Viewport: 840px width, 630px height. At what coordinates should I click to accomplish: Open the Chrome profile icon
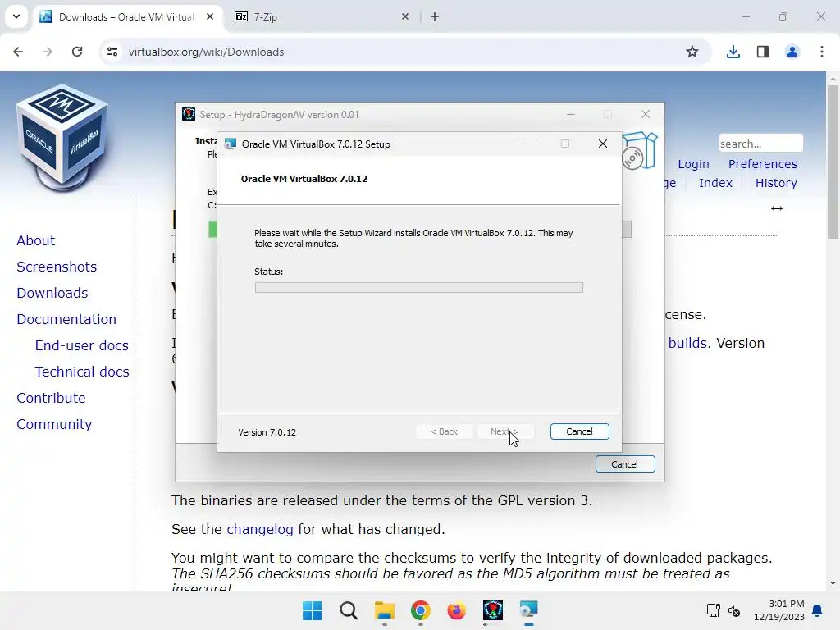click(792, 52)
